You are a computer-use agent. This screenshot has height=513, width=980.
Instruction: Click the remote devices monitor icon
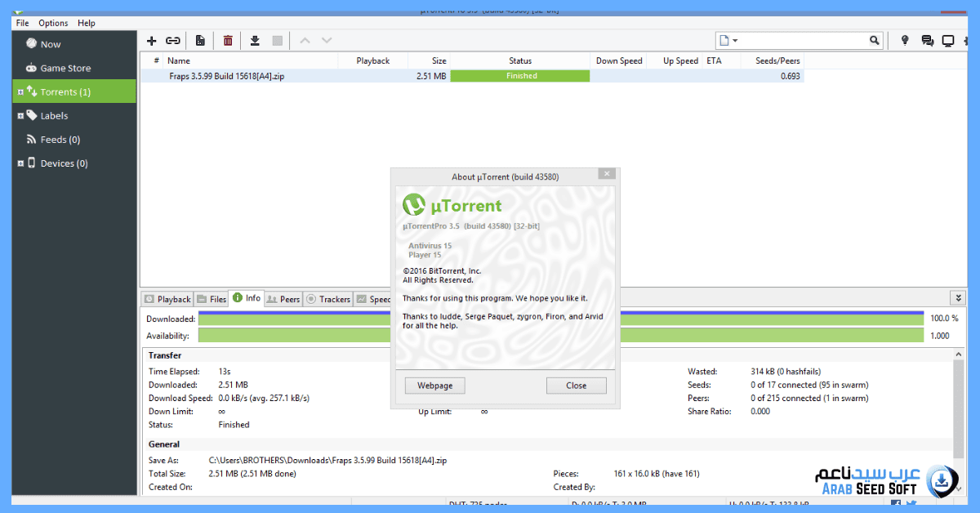click(947, 40)
